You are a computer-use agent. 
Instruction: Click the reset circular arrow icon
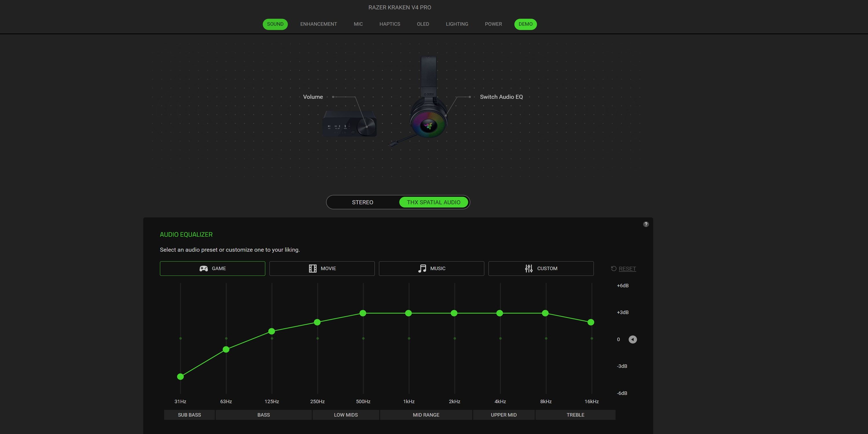point(614,269)
